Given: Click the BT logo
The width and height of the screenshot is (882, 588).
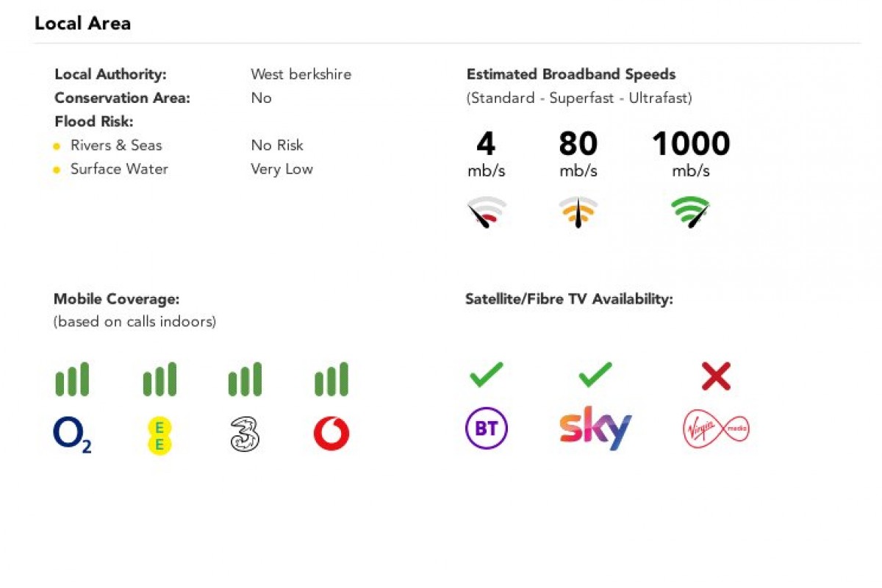Looking at the screenshot, I should (487, 429).
